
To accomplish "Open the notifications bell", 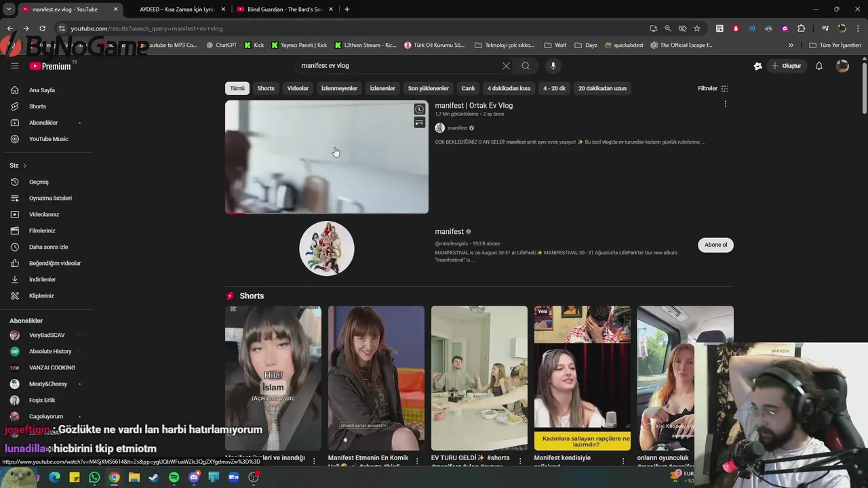I will (818, 66).
